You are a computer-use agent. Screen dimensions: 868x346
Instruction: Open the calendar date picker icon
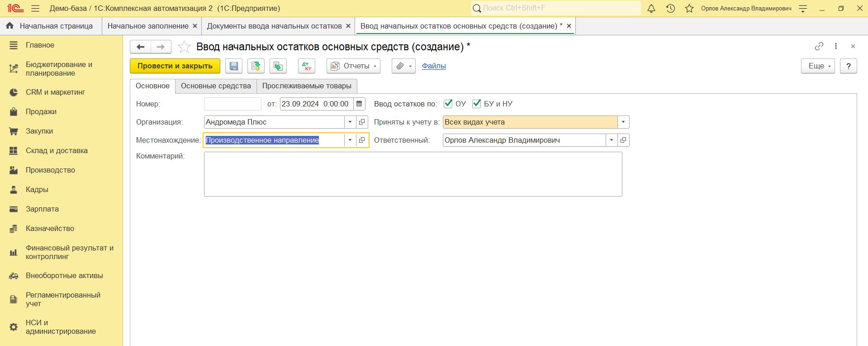click(x=359, y=104)
